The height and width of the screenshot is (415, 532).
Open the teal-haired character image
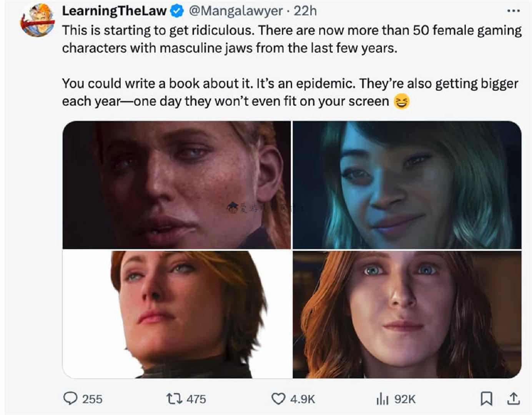click(x=407, y=185)
